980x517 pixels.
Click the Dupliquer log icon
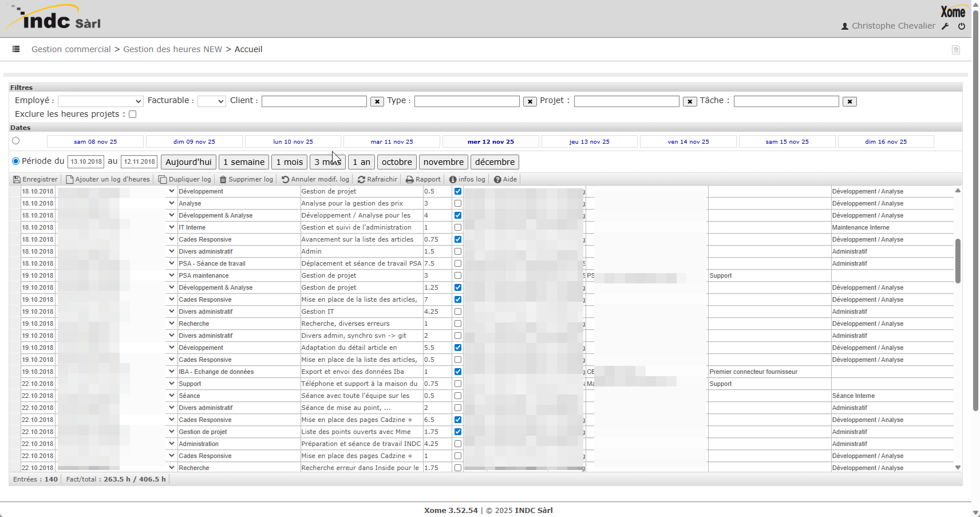point(163,180)
